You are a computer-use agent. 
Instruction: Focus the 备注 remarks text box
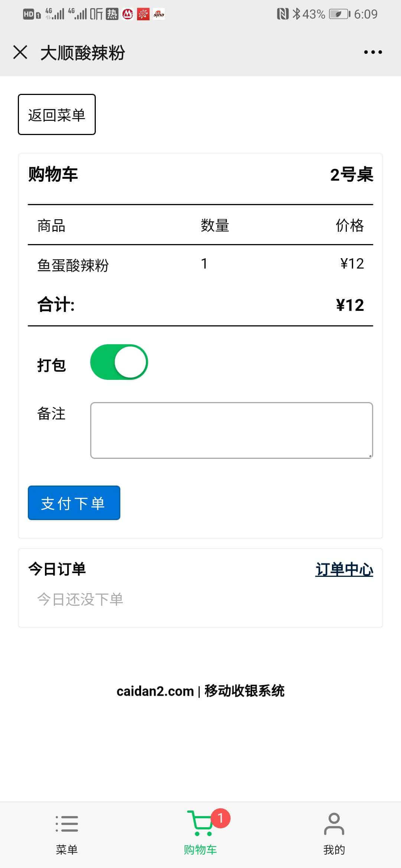pyautogui.click(x=231, y=430)
